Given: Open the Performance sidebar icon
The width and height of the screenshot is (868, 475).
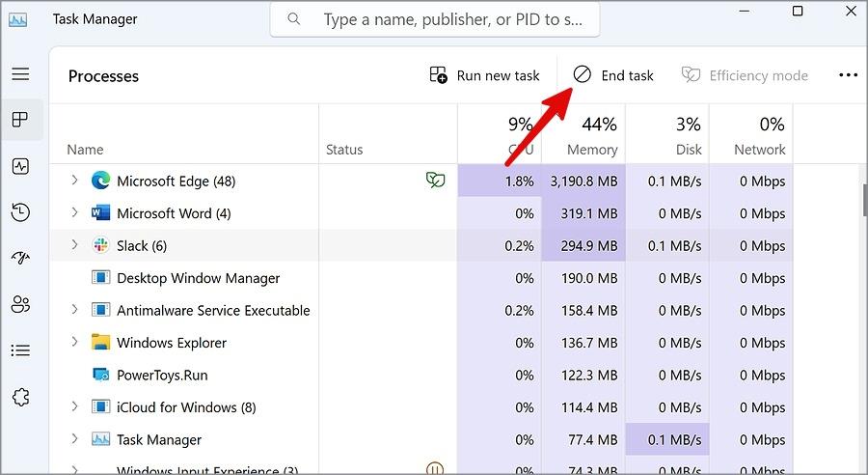Looking at the screenshot, I should (20, 166).
